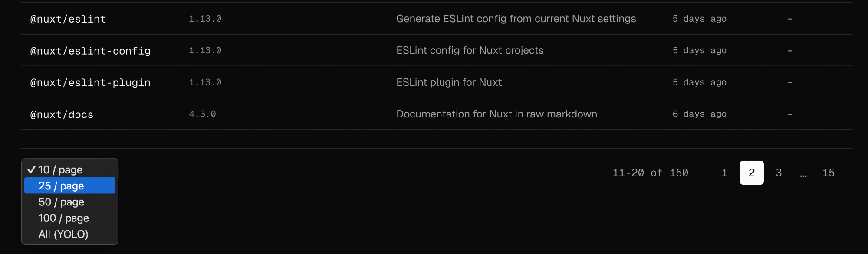The height and width of the screenshot is (254, 868).
Task: Click "Documentation for Nuxt in raw markdown"
Action: pyautogui.click(x=496, y=114)
